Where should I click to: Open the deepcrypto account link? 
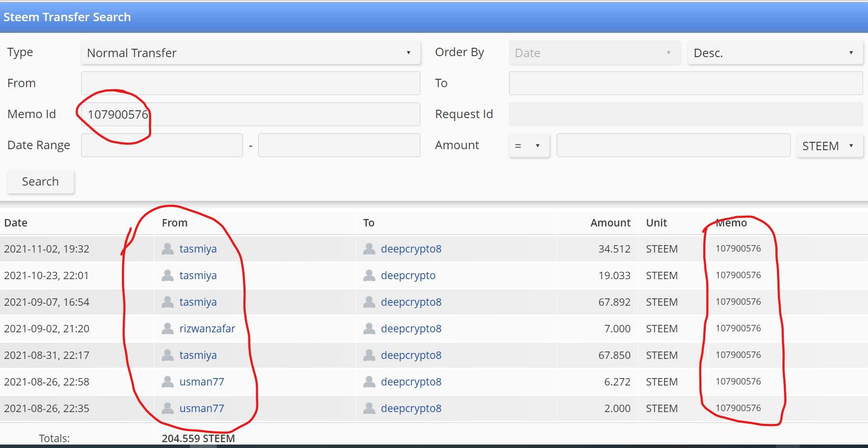pos(408,275)
